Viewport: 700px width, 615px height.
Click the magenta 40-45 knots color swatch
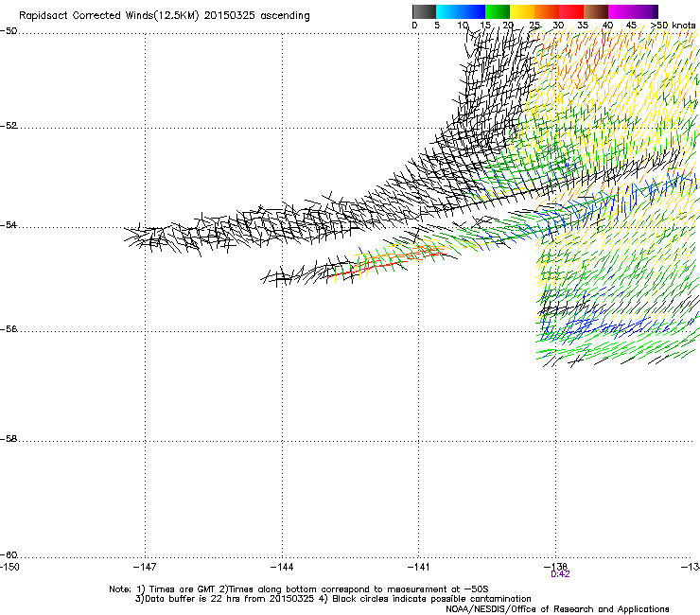click(621, 11)
